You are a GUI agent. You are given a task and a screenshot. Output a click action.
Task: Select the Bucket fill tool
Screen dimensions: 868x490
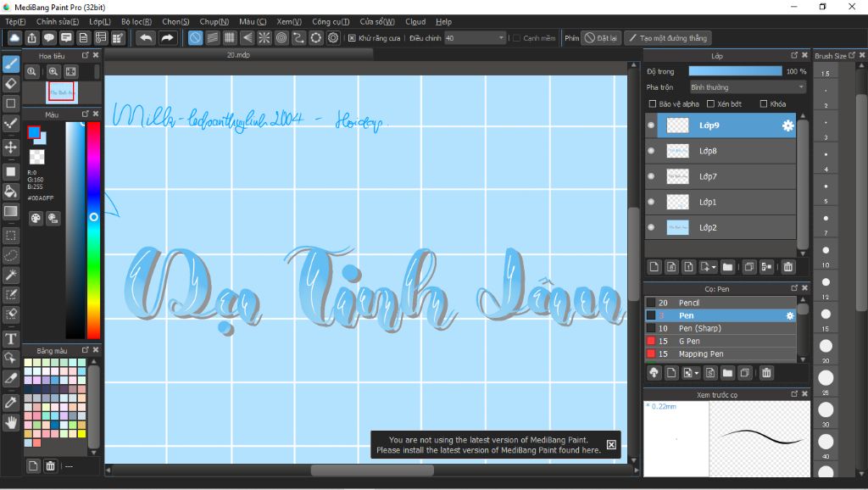10,192
